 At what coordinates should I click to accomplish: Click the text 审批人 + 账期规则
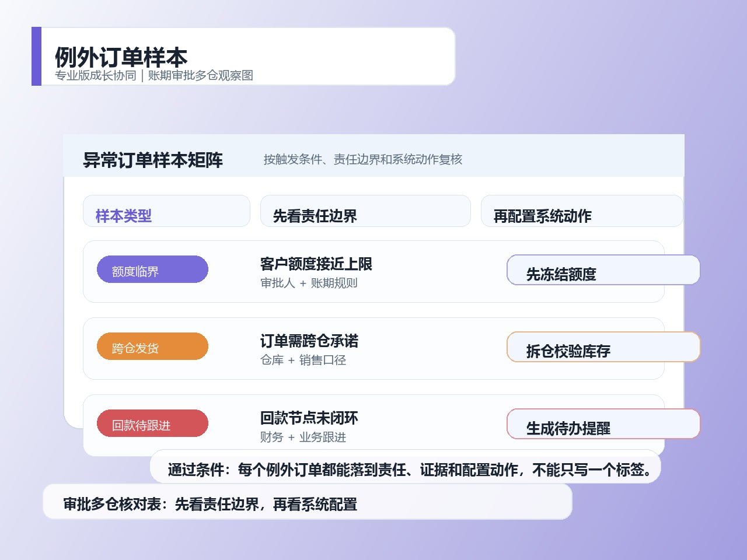pos(309,283)
